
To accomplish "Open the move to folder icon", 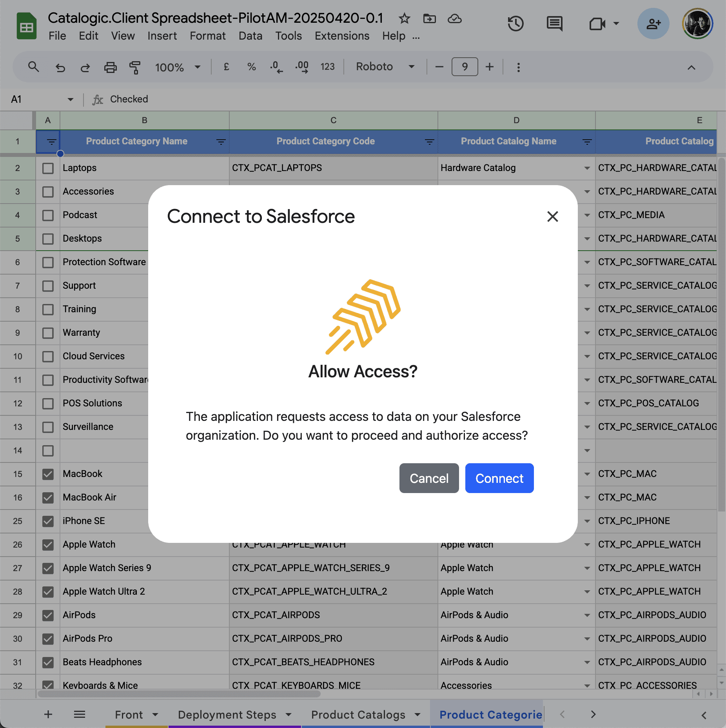I will tap(429, 18).
